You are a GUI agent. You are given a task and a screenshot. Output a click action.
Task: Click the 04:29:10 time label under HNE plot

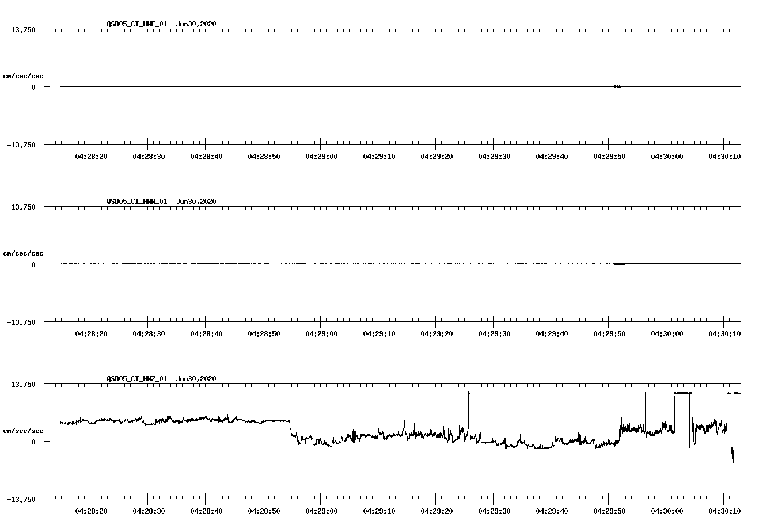(379, 157)
